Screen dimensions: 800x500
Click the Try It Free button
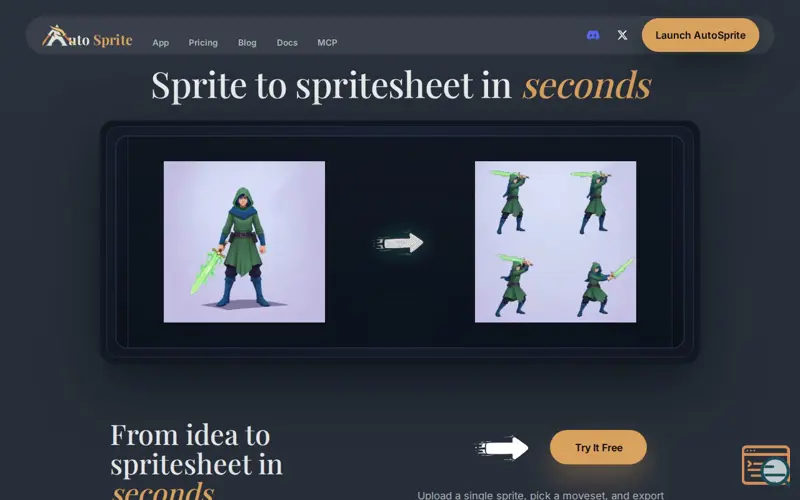click(x=598, y=447)
